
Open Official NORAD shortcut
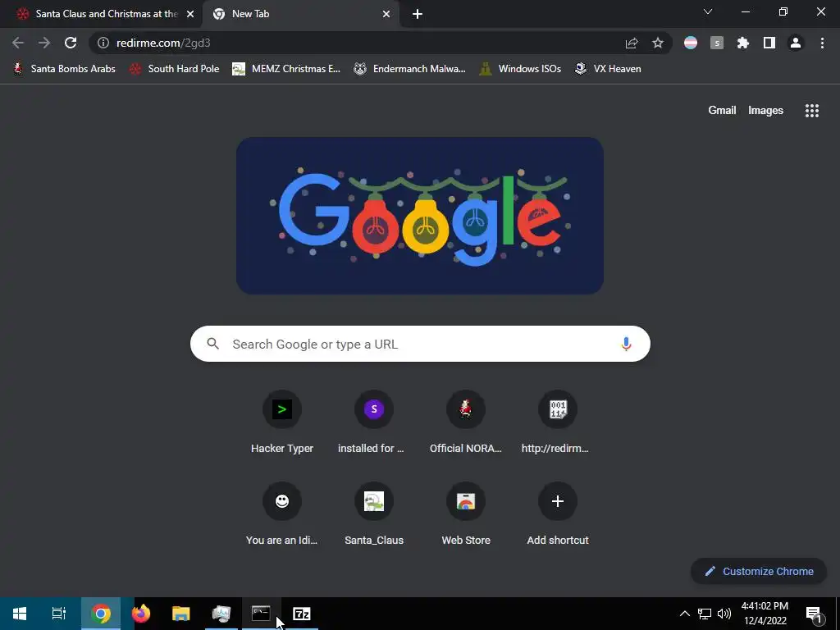[x=466, y=423]
